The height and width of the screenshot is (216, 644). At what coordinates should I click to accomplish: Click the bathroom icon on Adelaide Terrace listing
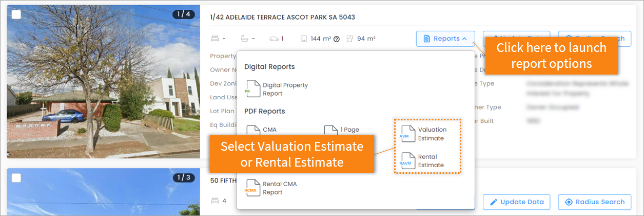pos(244,39)
